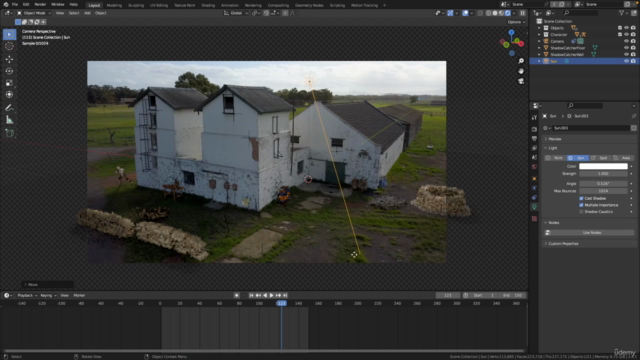Toggle Cast Shadow checkbox
640x360 pixels.
point(581,198)
